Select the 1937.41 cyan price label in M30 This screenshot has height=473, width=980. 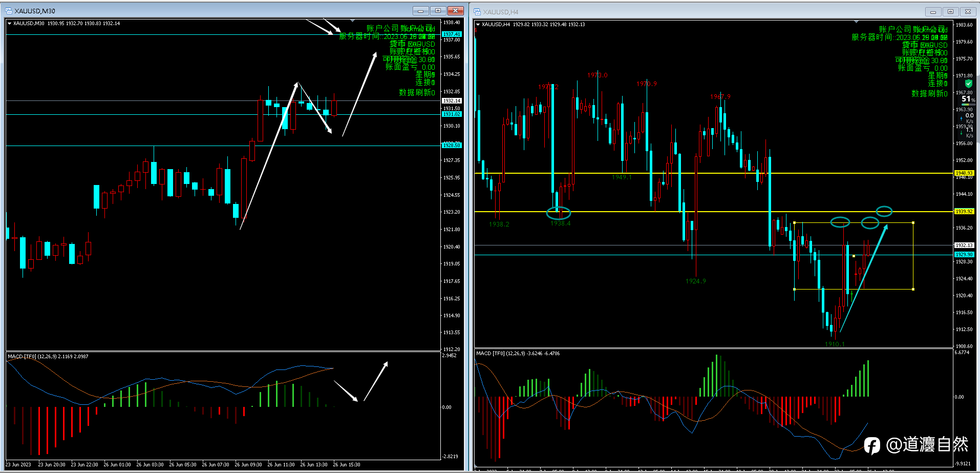coord(452,34)
